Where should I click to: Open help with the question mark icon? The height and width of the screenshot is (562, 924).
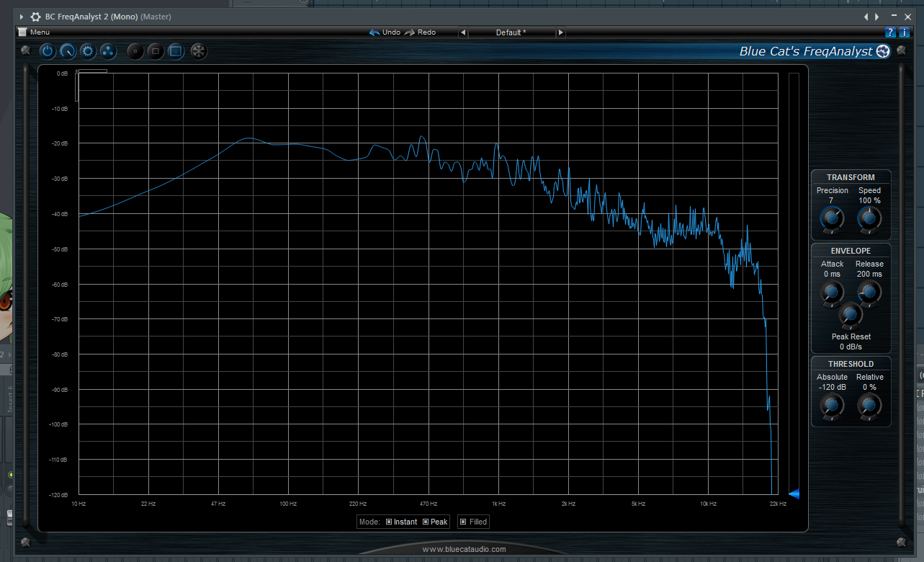[x=891, y=32]
